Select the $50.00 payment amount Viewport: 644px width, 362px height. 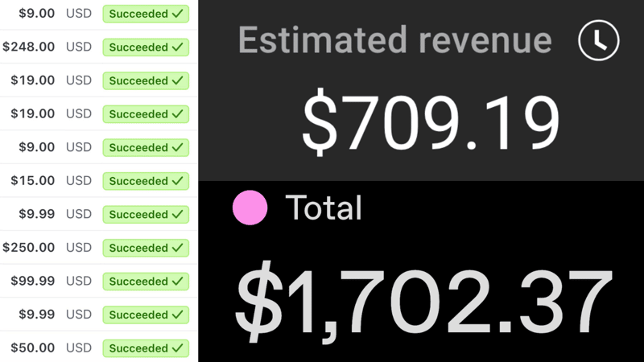[x=33, y=348]
